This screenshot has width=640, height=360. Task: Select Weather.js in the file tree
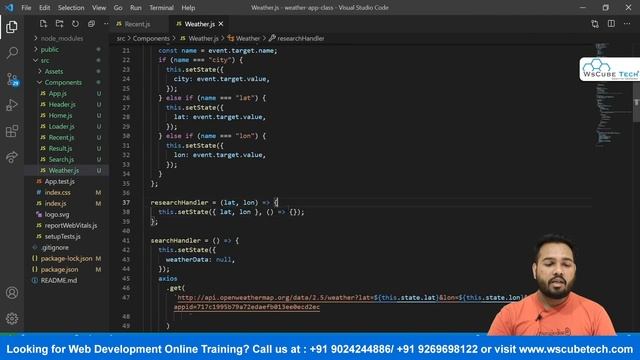[66, 171]
